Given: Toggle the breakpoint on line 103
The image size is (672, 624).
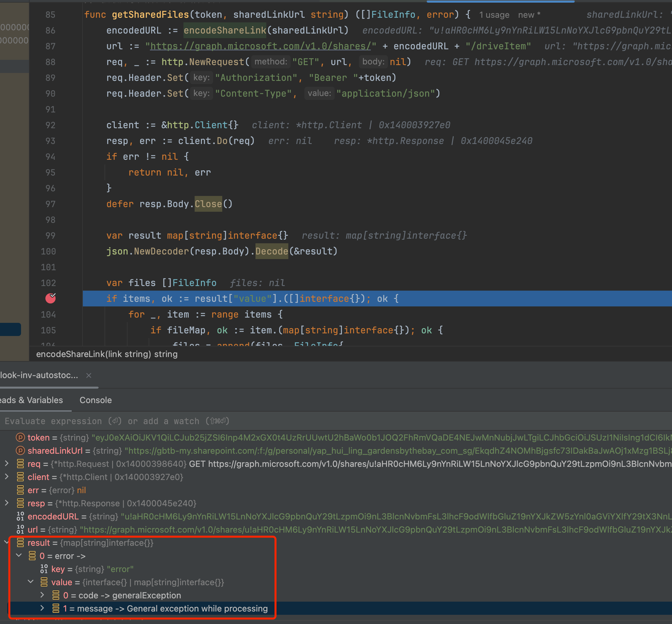Looking at the screenshot, I should pyautogui.click(x=50, y=299).
